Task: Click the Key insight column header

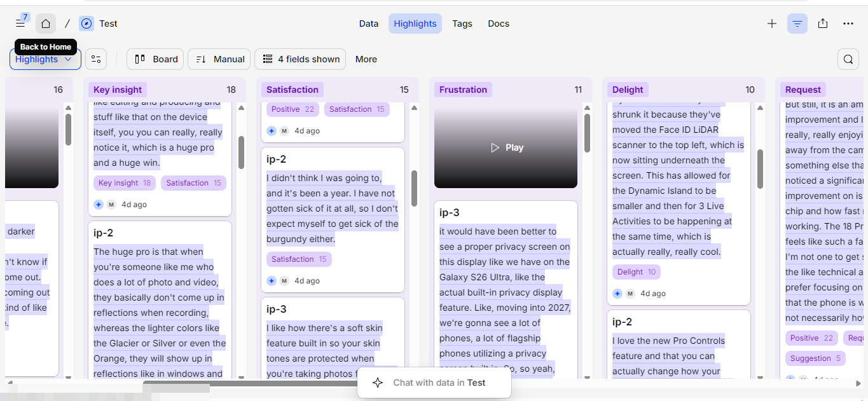Action: coord(118,90)
